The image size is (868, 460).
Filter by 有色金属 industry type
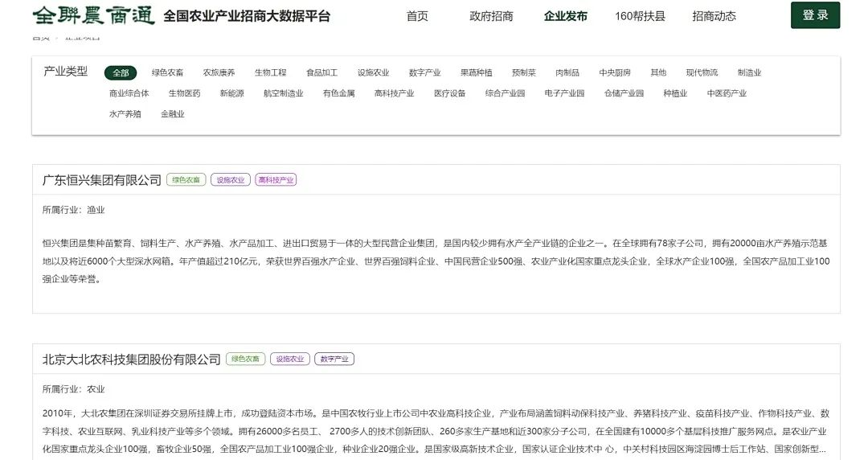click(x=339, y=93)
